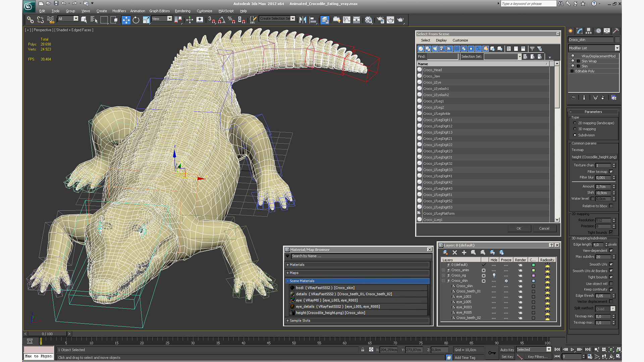
Task: Open Display menu in Select From Scene
Action: point(441,40)
